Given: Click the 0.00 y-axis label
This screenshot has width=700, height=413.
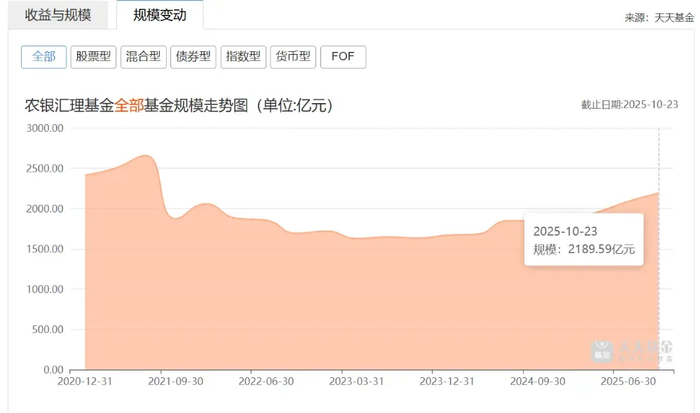Looking at the screenshot, I should pyautogui.click(x=53, y=370).
